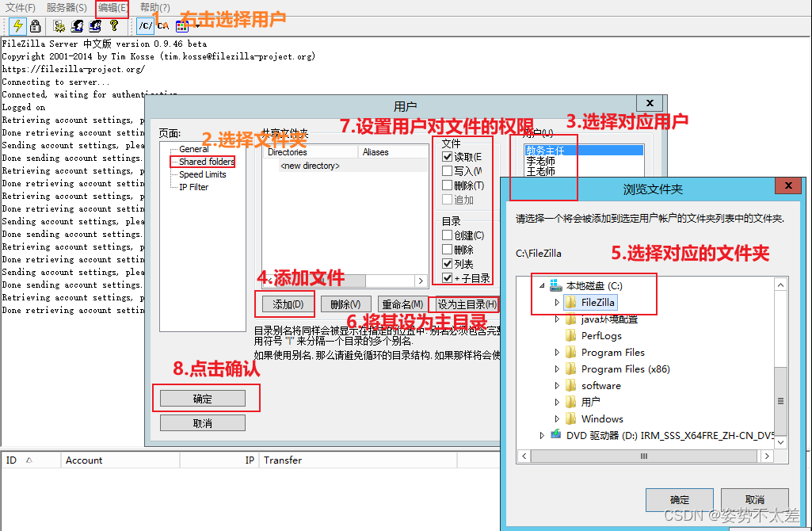Click 取消 in the 用户 dialog
The image size is (812, 531).
[x=203, y=423]
